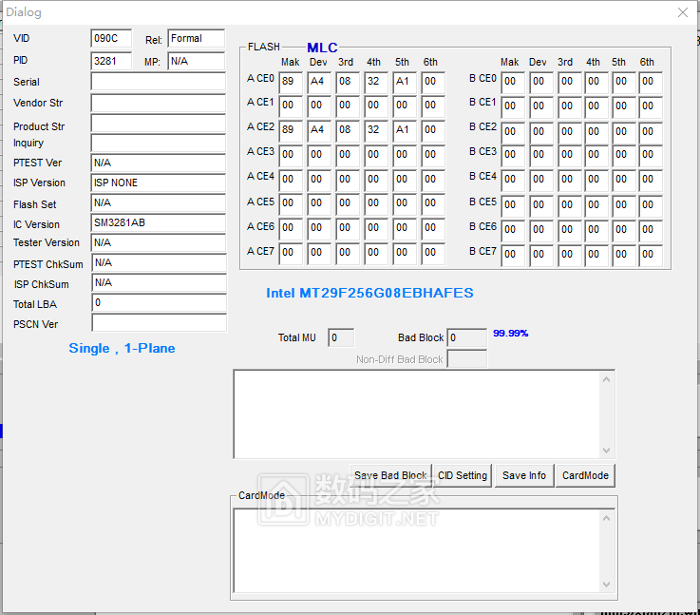Click A CE0 Mak cell showing 89
Image resolution: width=700 pixels, height=615 pixels.
(x=291, y=81)
